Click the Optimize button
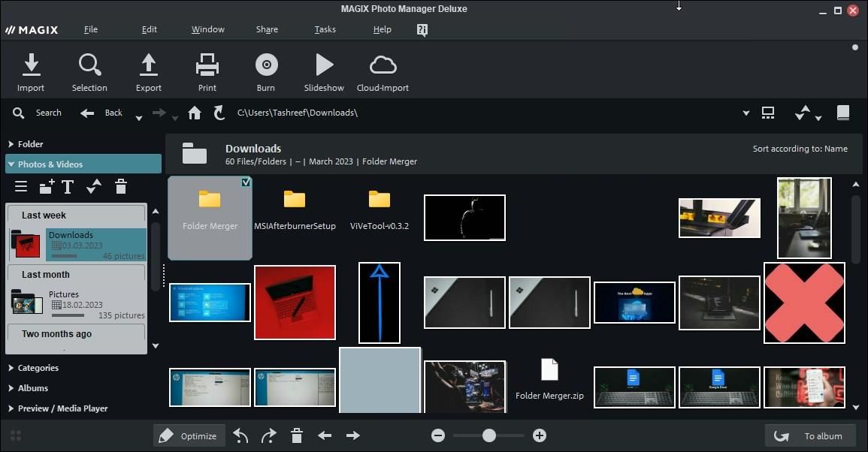Image resolution: width=868 pixels, height=452 pixels. pyautogui.click(x=189, y=436)
